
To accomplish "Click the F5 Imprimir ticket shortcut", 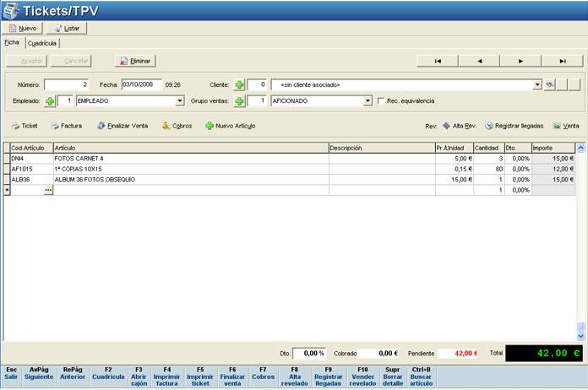I will [x=200, y=376].
